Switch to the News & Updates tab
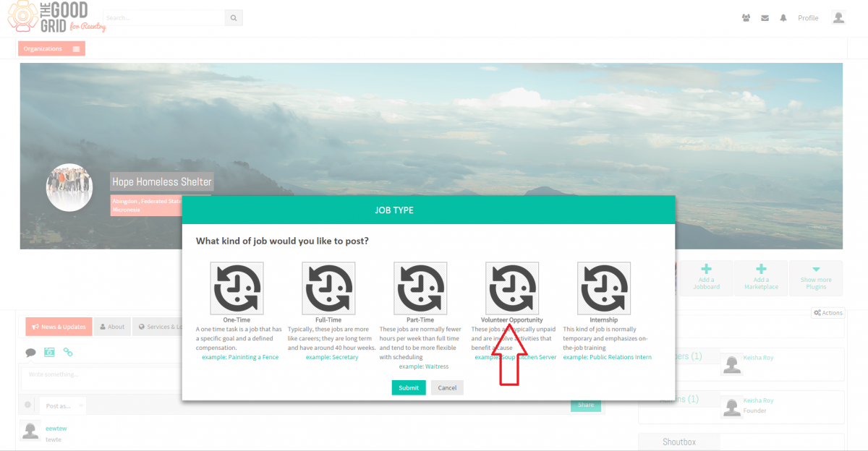Viewport: 868px width, 451px height. [x=59, y=327]
